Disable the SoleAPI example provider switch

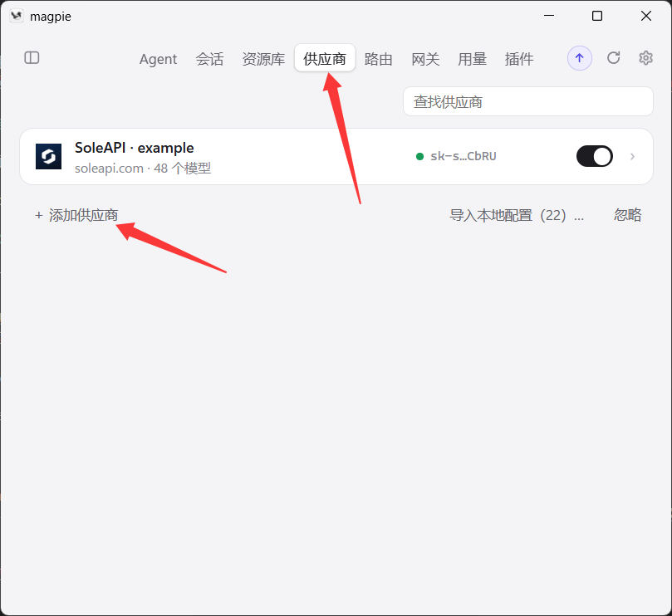595,156
